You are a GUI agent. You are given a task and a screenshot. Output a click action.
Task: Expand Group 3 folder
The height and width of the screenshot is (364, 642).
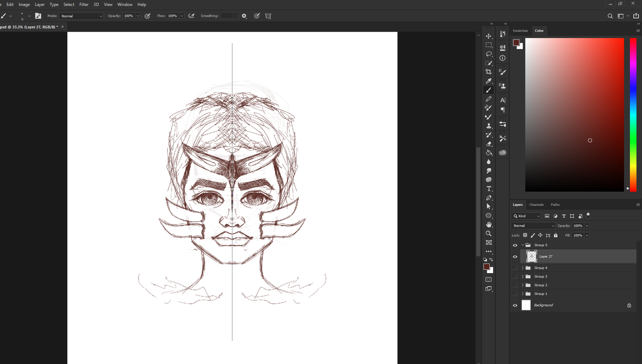(522, 276)
